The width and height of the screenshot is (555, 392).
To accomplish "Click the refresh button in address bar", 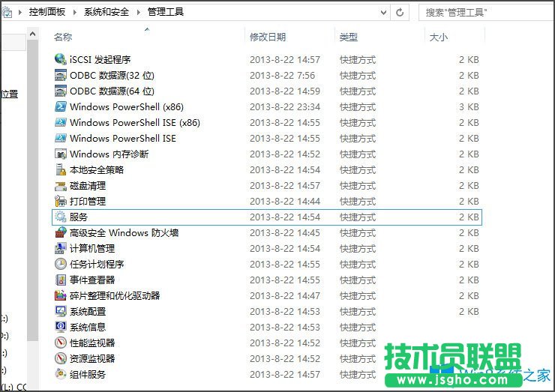I will tap(400, 13).
